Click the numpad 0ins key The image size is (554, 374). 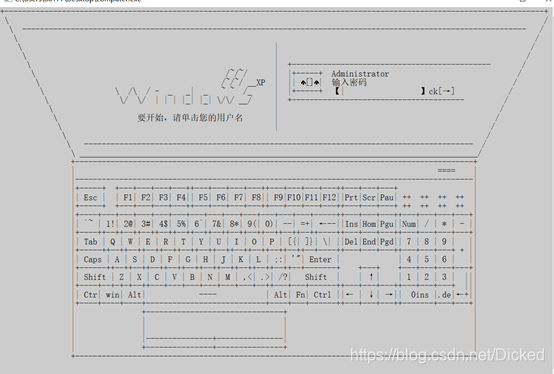pos(419,295)
